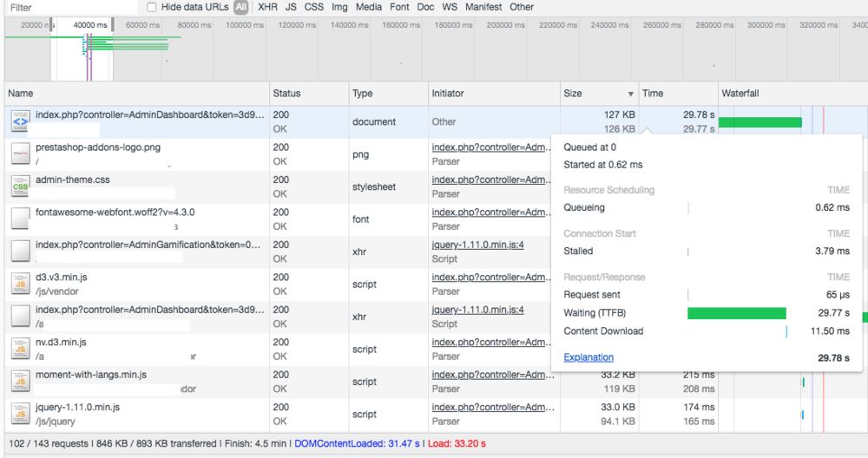Click the Waterfall column header
The height and width of the screenshot is (458, 868).
click(792, 94)
